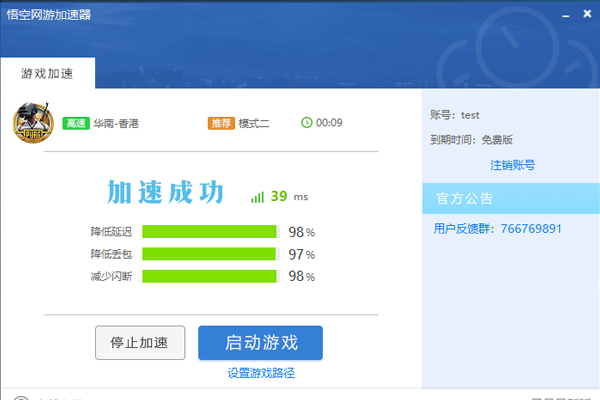This screenshot has height=400, width=600.
Task: Click the green 高速 badge
Action: coord(76,123)
